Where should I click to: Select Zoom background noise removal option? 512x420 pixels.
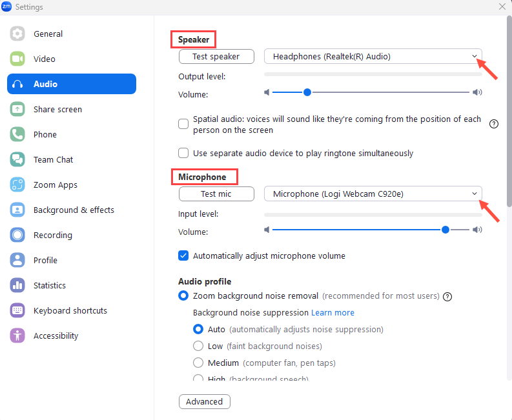183,295
